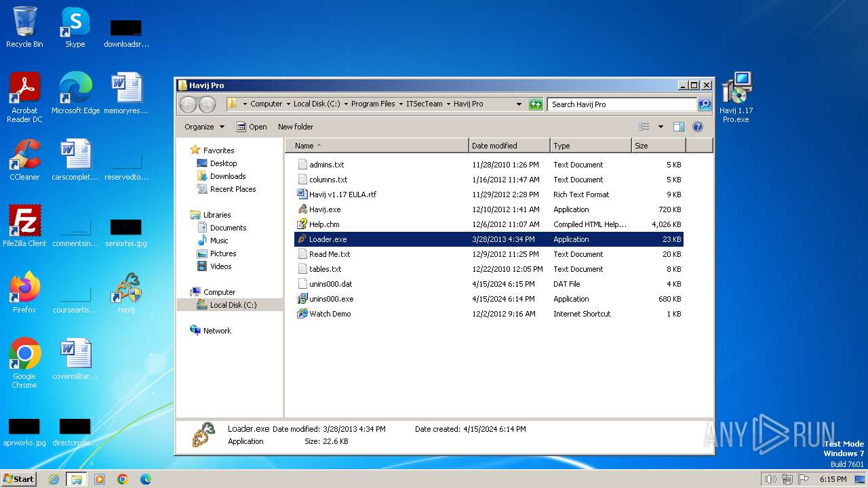This screenshot has width=868, height=488.
Task: Sort by Date modified column header
Action: [x=509, y=146]
